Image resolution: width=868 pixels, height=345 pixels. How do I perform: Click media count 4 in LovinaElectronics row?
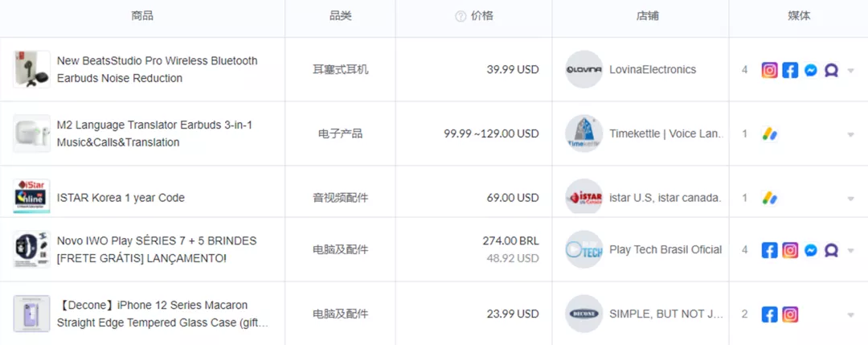(744, 70)
